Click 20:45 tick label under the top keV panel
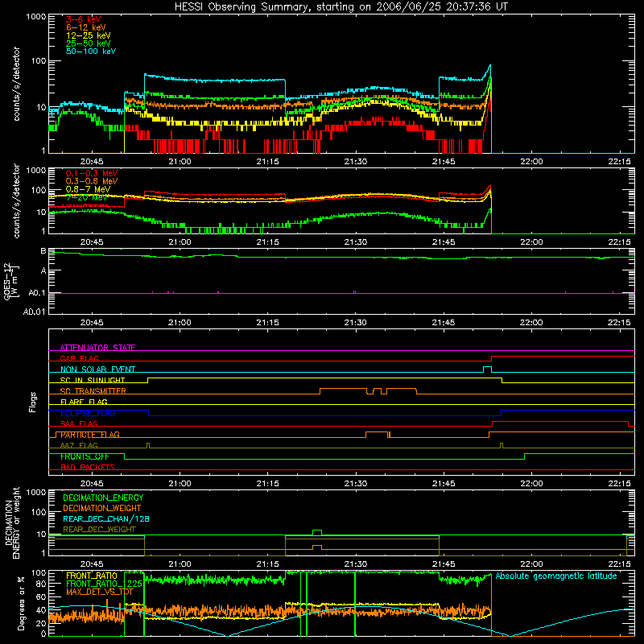This screenshot has height=644, width=644. (92, 161)
